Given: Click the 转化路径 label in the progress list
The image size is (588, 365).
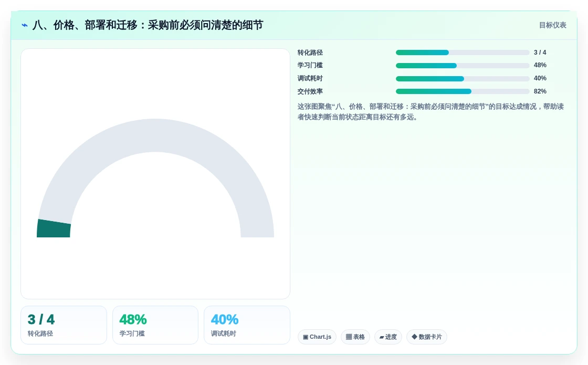Looking at the screenshot, I should [310, 53].
